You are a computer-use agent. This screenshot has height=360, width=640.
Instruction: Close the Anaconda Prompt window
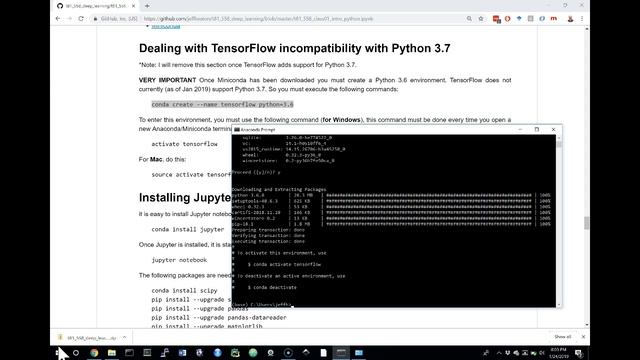click(553, 129)
